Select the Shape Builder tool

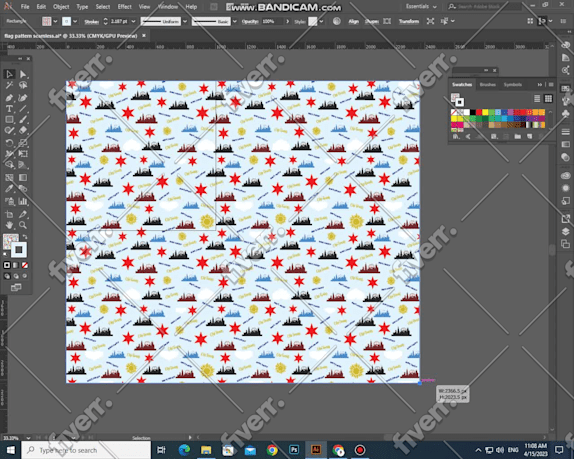(x=9, y=165)
